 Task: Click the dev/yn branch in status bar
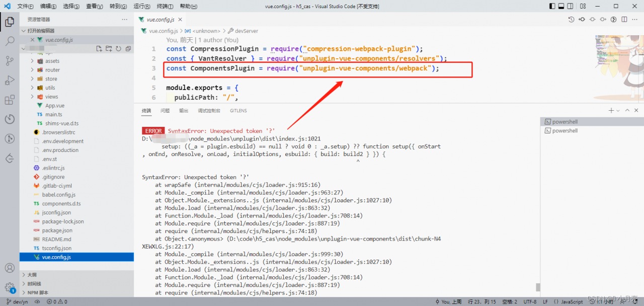(17, 301)
